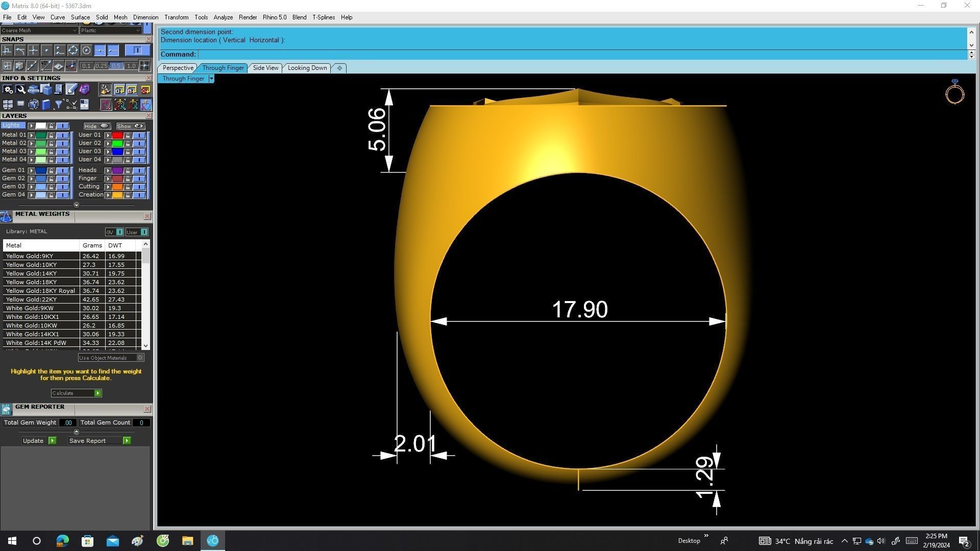This screenshot has width=980, height=551.
Task: Click the selection filter funnel icon
Action: pos(59,105)
